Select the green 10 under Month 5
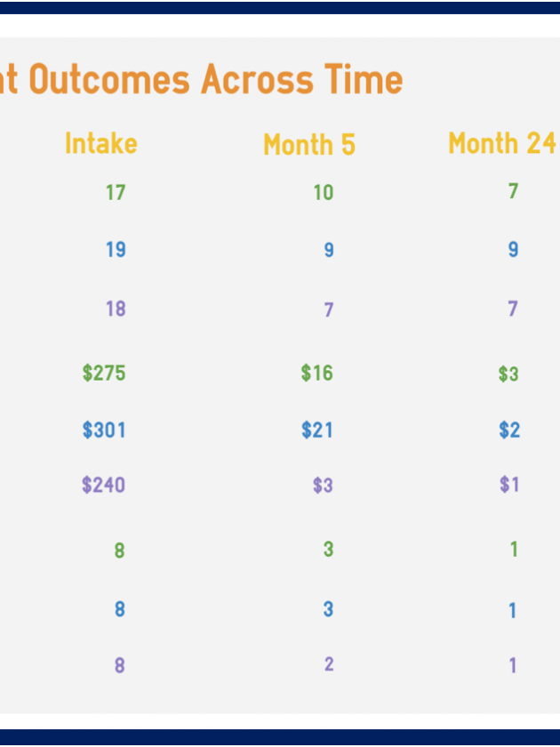 324,193
